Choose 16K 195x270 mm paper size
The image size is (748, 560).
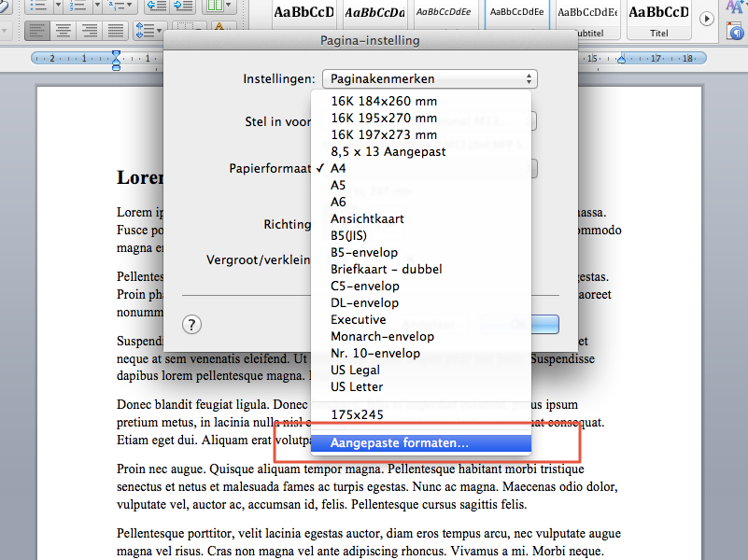(x=421, y=118)
